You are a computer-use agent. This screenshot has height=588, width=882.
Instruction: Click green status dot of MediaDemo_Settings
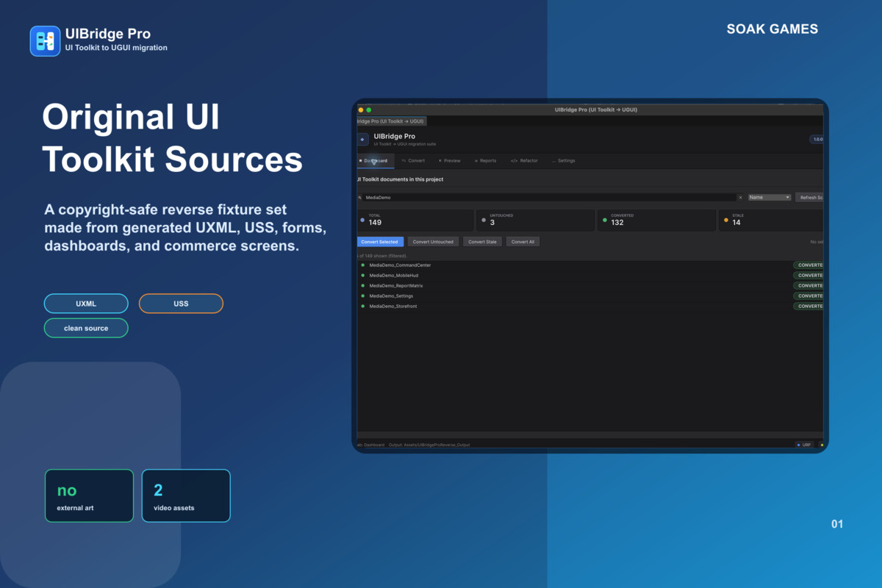(x=363, y=296)
